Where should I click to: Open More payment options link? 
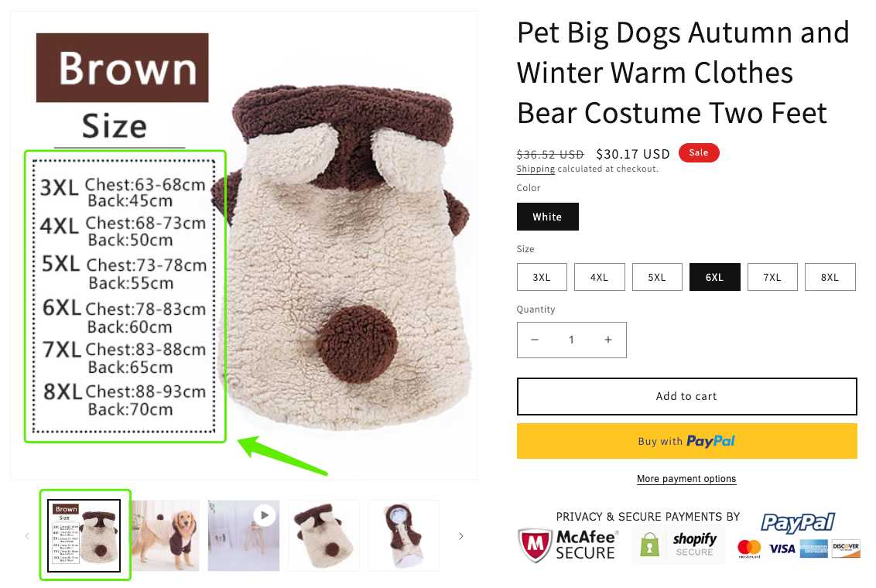coord(686,479)
